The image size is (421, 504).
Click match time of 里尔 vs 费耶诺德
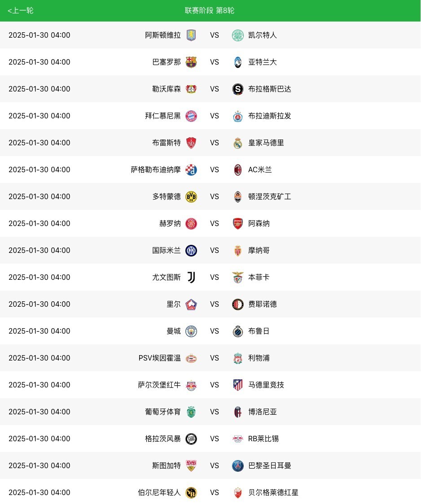point(39,304)
